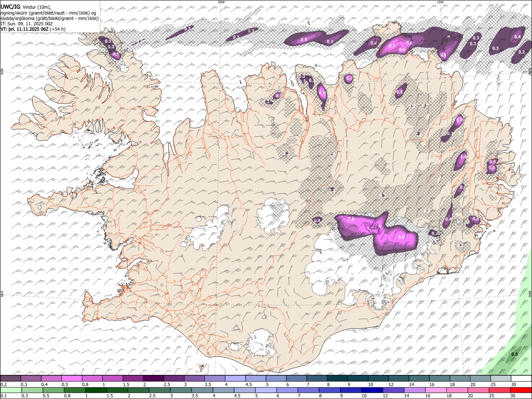Pick the violet 12–14 swatch on the lower scale
Screen dimensions: 532x399
[x=393, y=390]
